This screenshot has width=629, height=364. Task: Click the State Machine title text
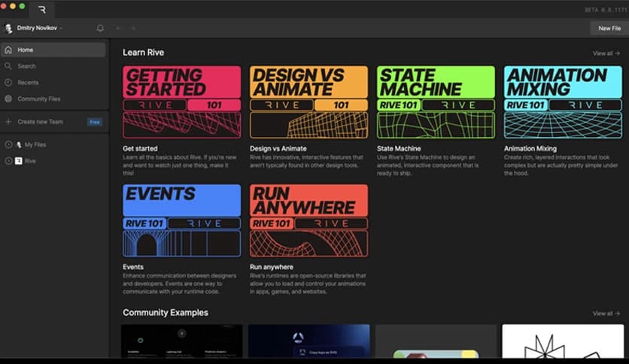[399, 148]
